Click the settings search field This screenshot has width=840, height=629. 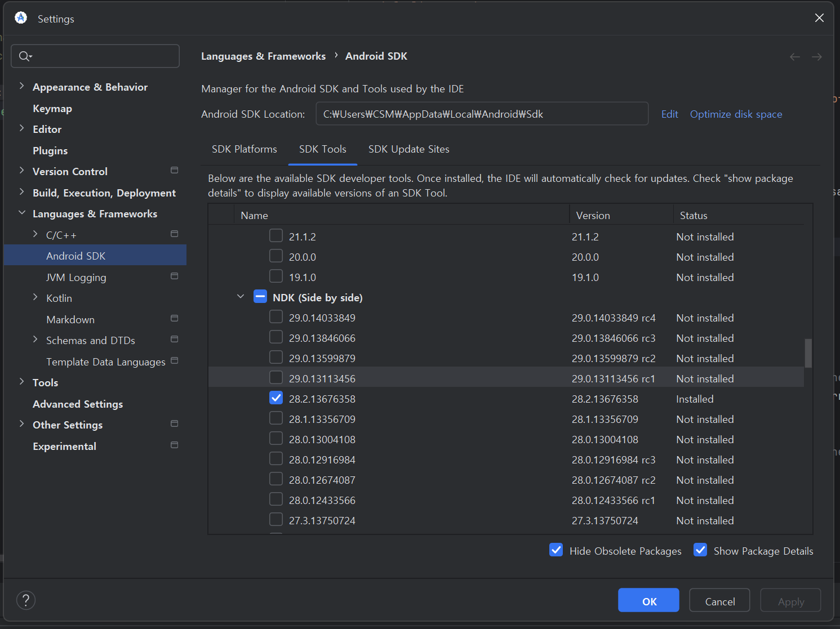[x=95, y=56]
